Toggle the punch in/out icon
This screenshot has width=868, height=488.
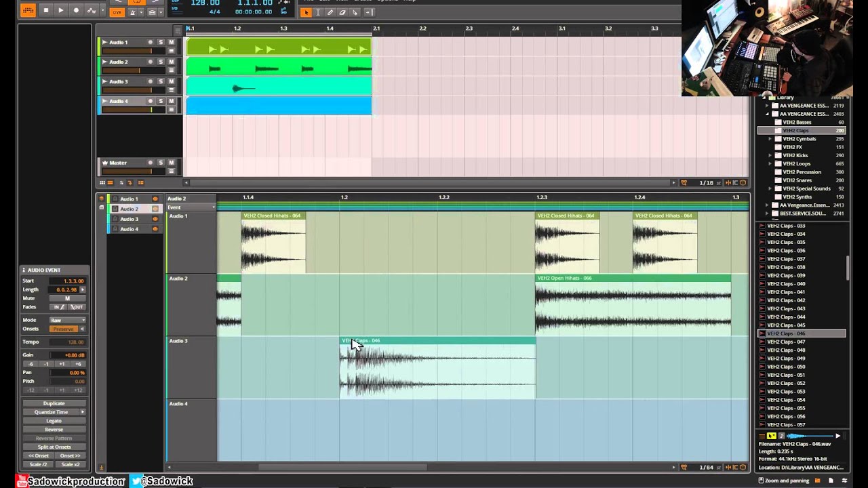point(153,12)
